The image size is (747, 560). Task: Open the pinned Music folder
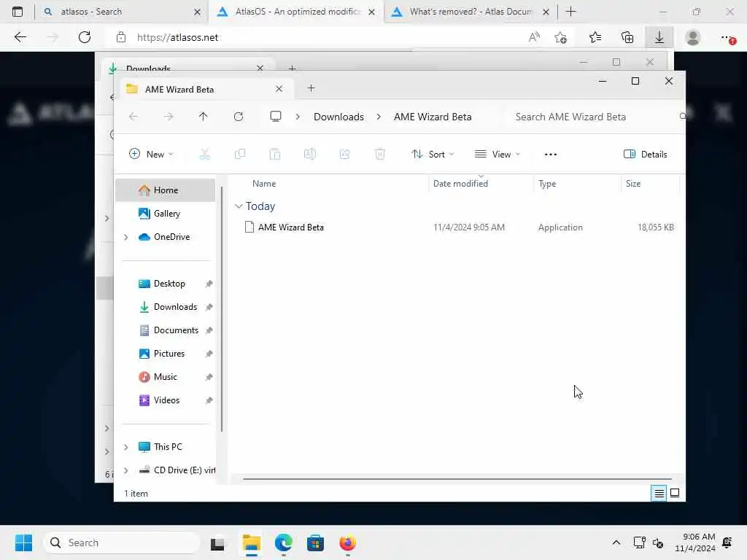pos(166,377)
